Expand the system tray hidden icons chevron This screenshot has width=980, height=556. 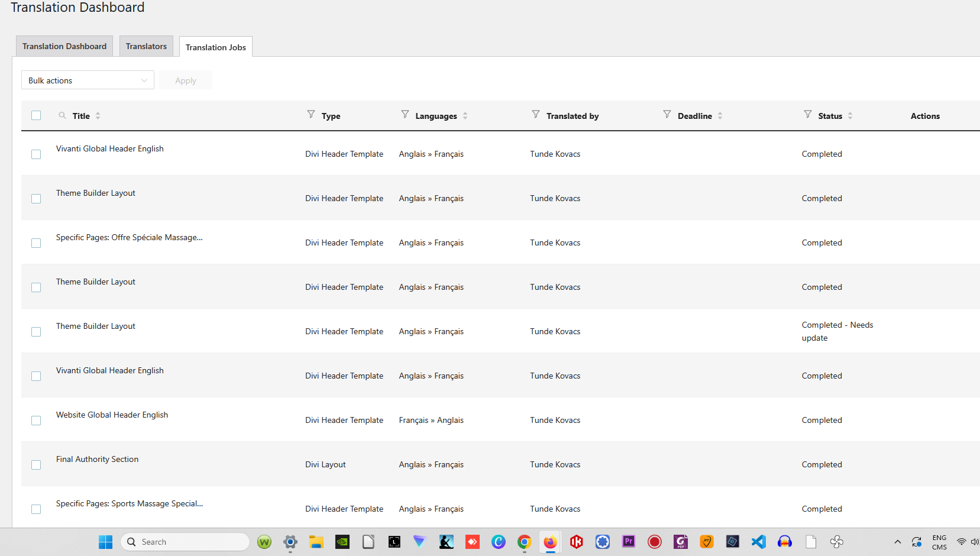pos(897,542)
